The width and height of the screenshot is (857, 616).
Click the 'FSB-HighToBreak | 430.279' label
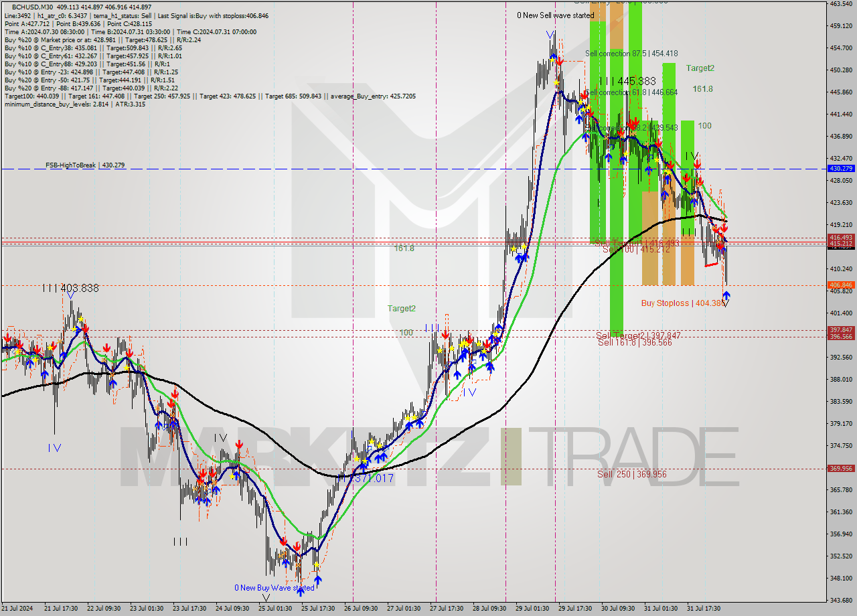click(x=85, y=165)
